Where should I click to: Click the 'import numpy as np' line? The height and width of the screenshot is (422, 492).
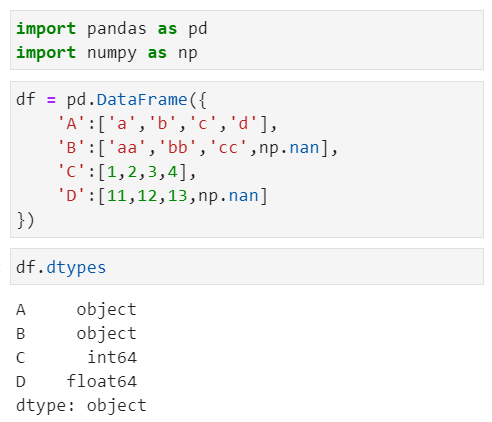[107, 53]
